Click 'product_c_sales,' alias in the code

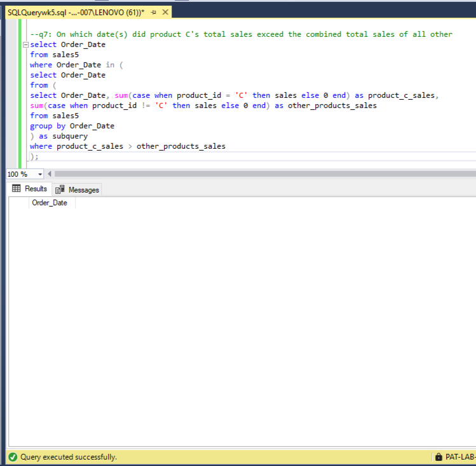pyautogui.click(x=403, y=95)
